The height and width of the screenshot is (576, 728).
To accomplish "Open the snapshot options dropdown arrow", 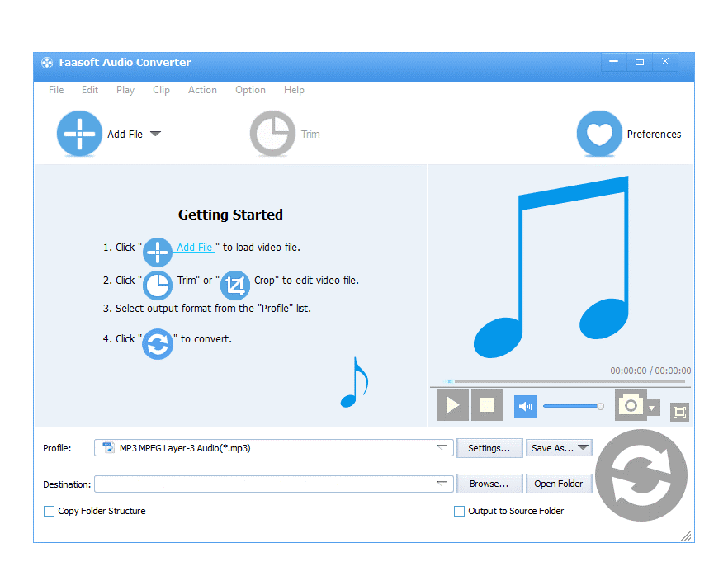I will pos(653,408).
